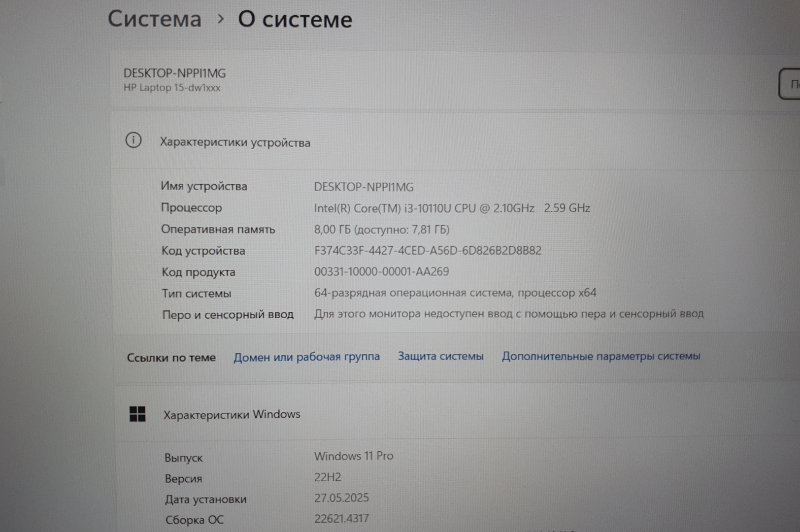
Task: Click the Дата установки label
Action: (206, 499)
